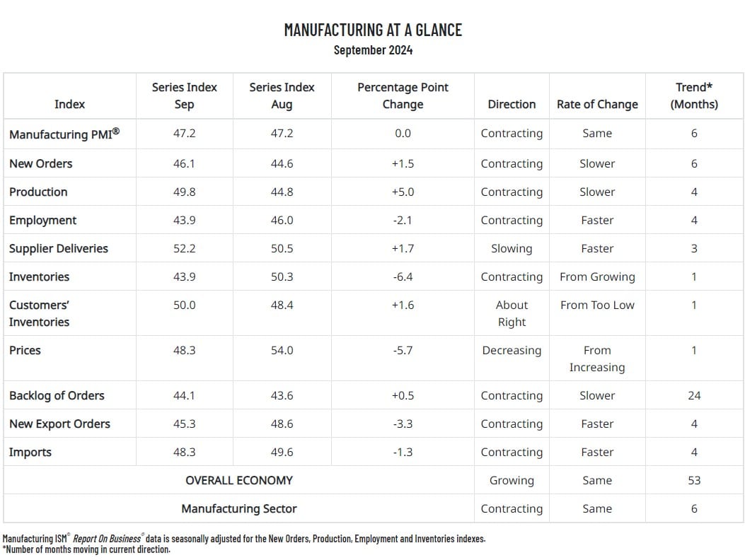Click the Supplier Deliveries row label
This screenshot has width=745, height=560.
coord(59,248)
